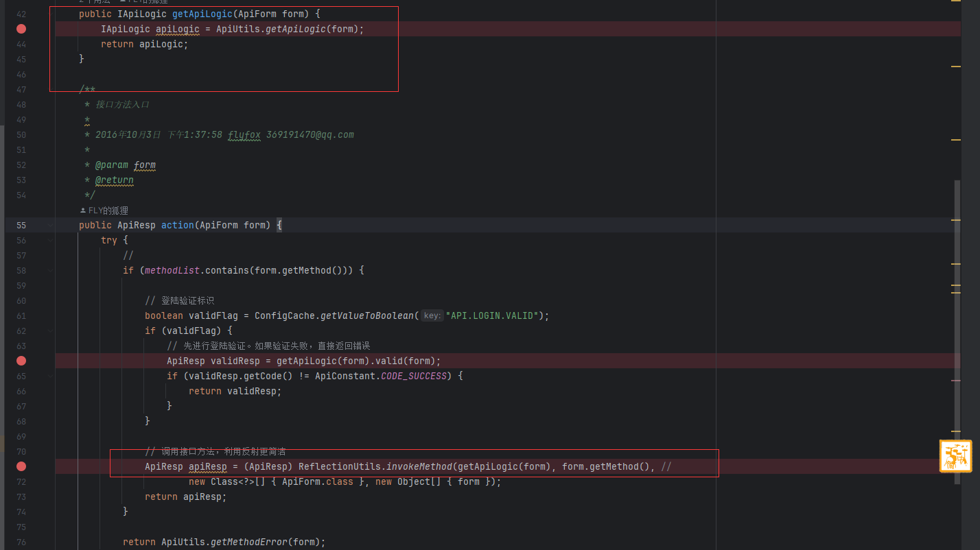Remove the breakpoint on the ApiUtils.getApiLogic line
The width and height of the screenshot is (980, 550).
(x=21, y=29)
